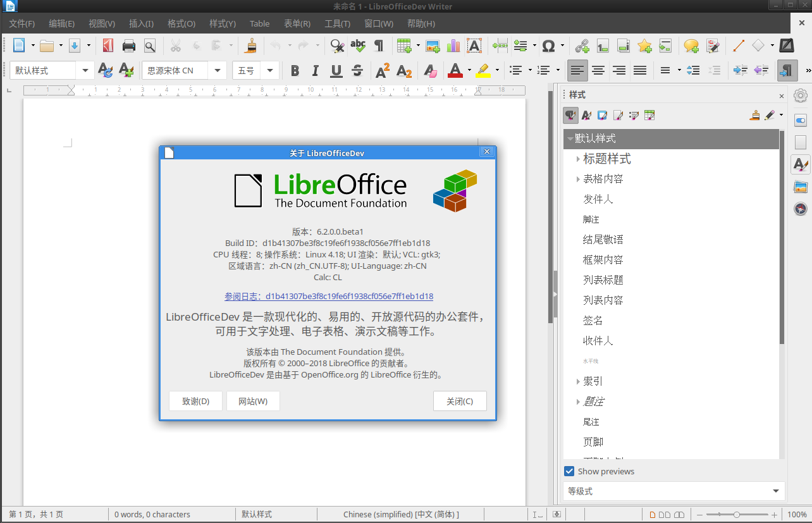Toggle print preview icon
812x523 pixels.
click(x=150, y=46)
